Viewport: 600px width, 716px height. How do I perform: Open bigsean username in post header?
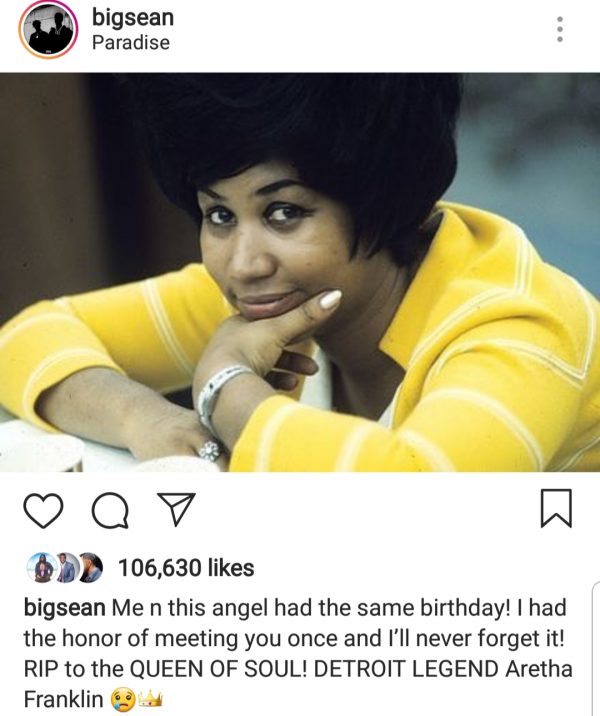click(x=133, y=18)
